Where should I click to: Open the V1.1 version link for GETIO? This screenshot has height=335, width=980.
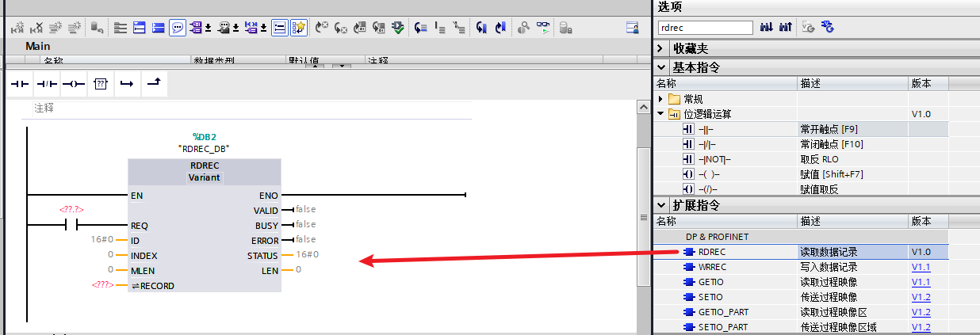921,282
